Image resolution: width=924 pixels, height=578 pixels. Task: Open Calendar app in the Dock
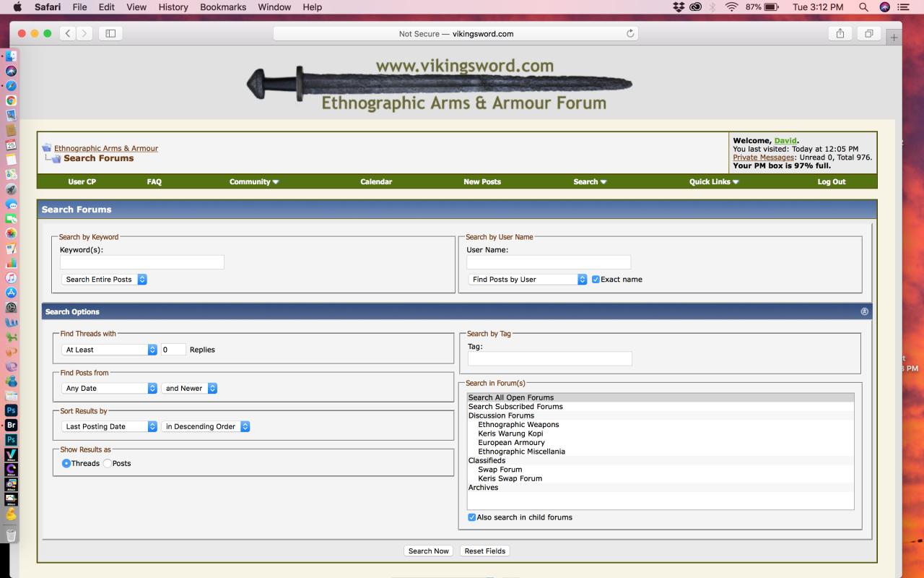coord(11,144)
